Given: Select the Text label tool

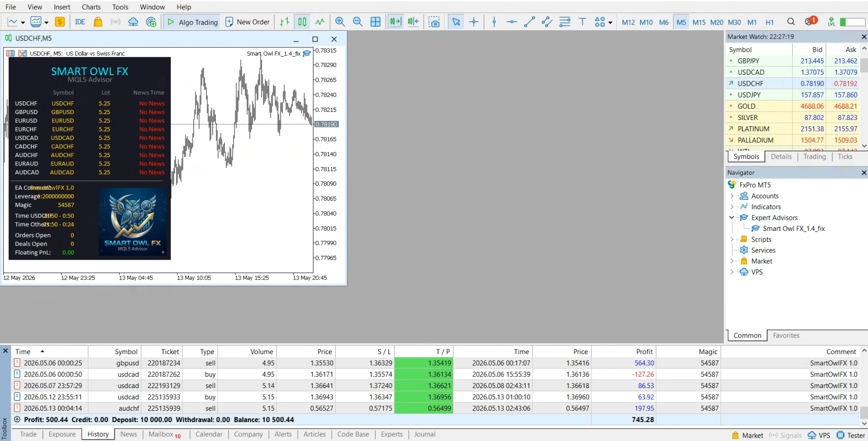Looking at the screenshot, I should point(582,22).
